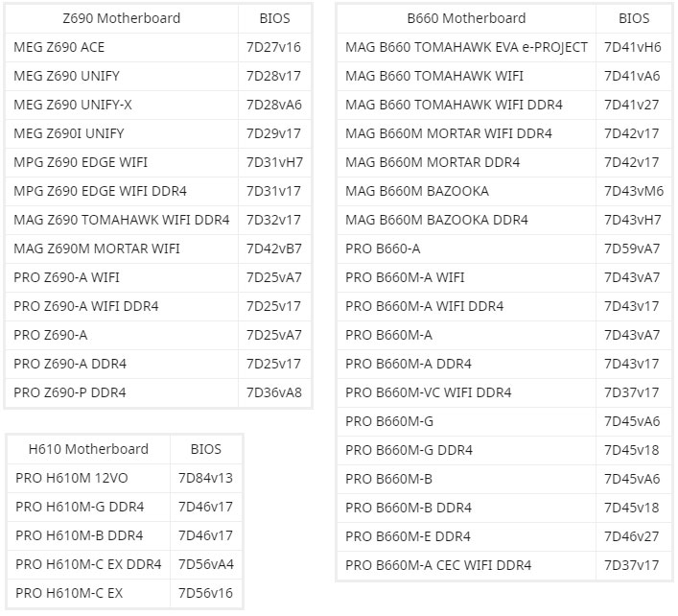This screenshot has width=678, height=616.
Task: Click the MAG B660M BAZOOKA DDR4 entry
Action: [436, 220]
